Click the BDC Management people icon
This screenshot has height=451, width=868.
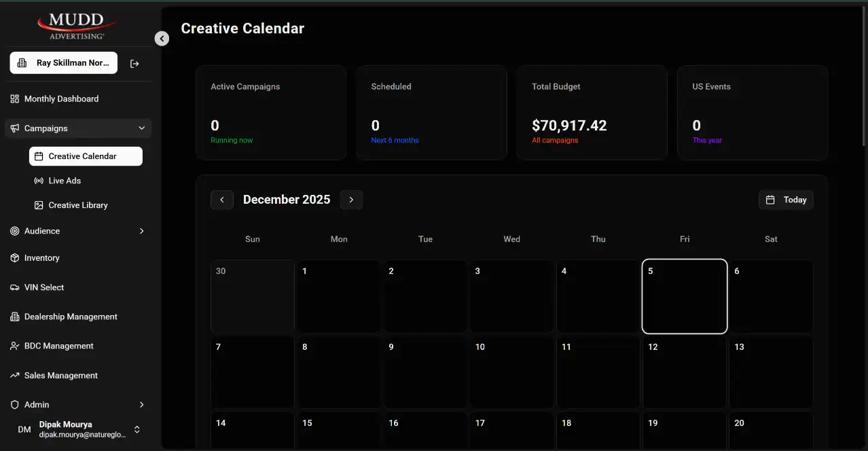[x=14, y=346]
